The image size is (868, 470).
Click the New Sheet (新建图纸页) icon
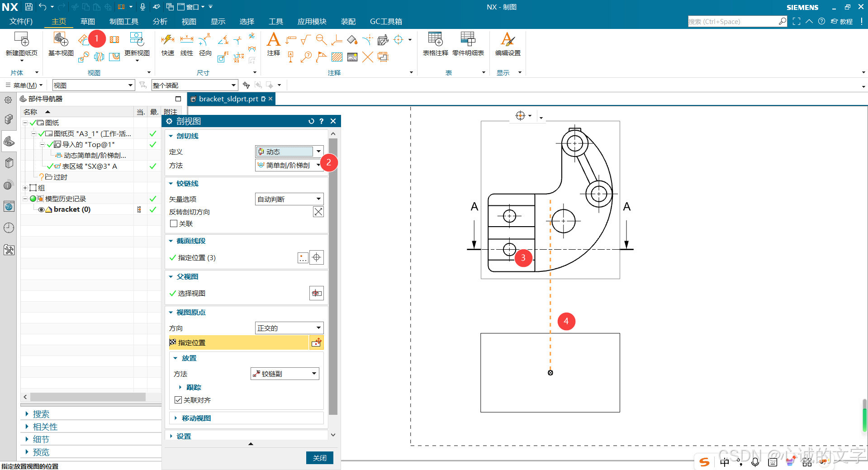click(x=21, y=39)
